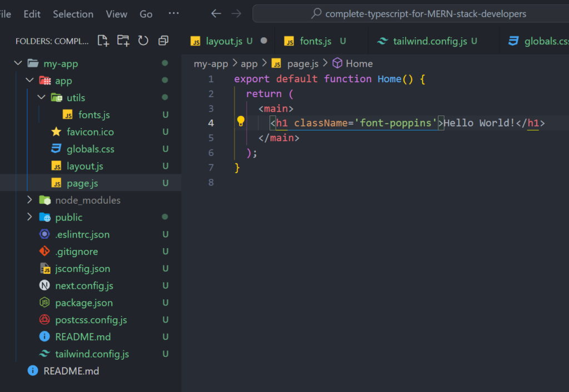Click the Home symbol in breadcrumb
This screenshot has width=569, height=392.
tap(358, 63)
